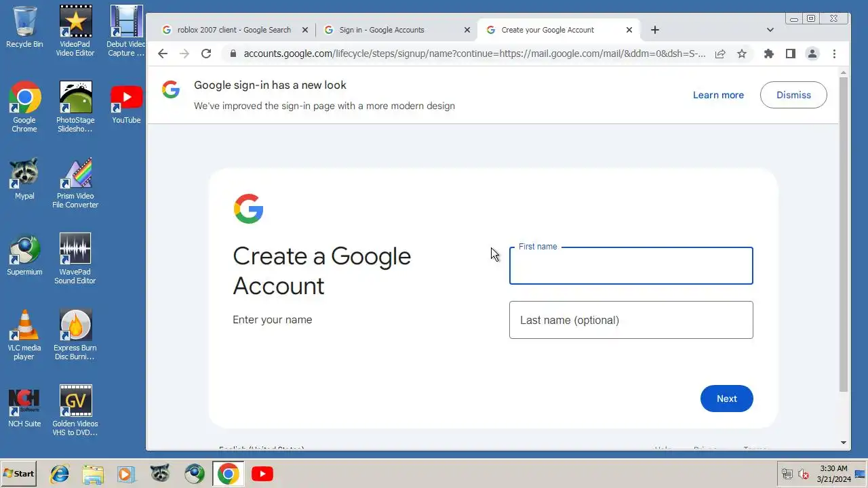The width and height of the screenshot is (868, 488).
Task: Open Golden Videos VHS to DVD shortcut
Action: (75, 410)
